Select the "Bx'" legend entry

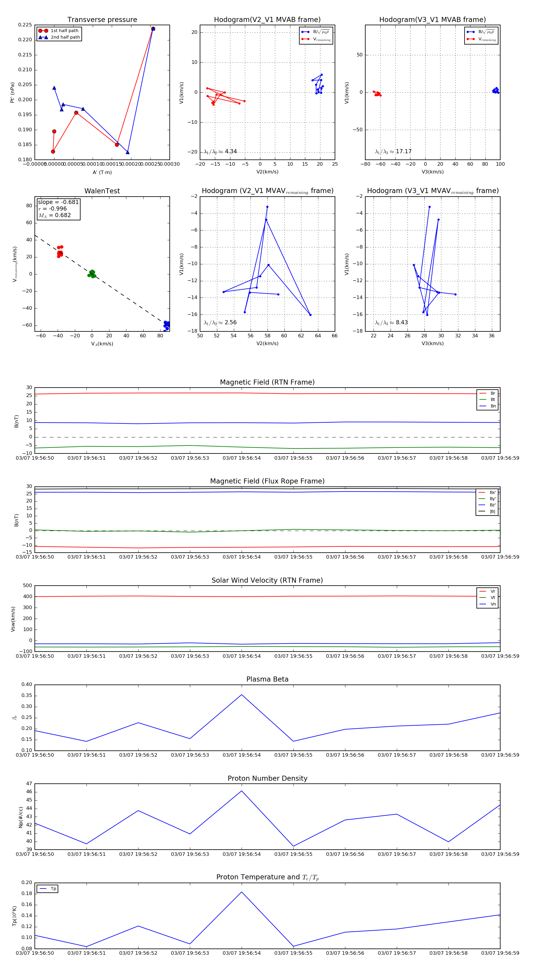pyautogui.click(x=487, y=492)
